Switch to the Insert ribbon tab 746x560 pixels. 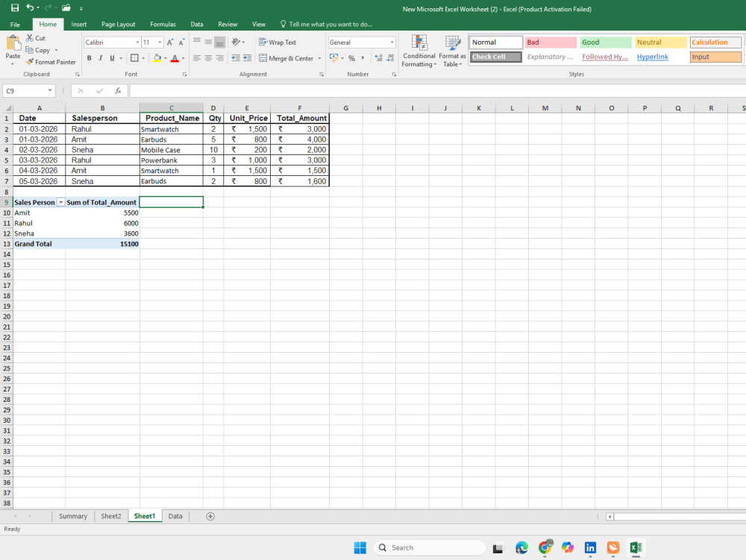click(x=79, y=25)
